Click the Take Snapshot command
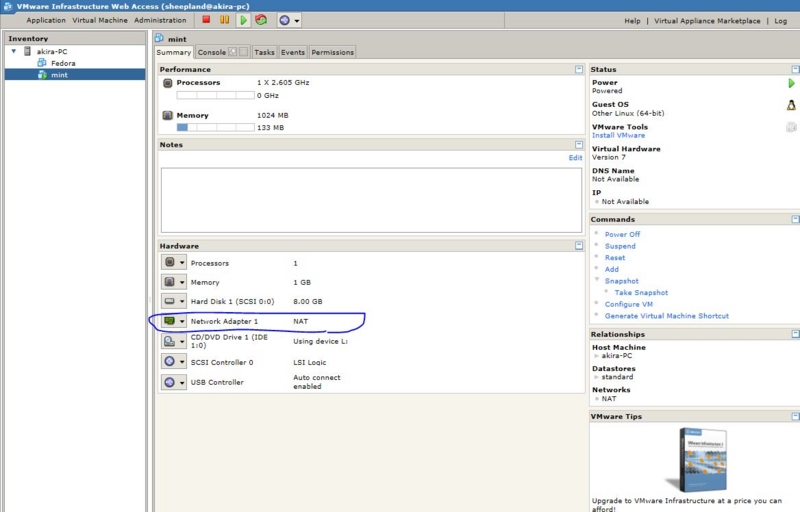 [641, 293]
